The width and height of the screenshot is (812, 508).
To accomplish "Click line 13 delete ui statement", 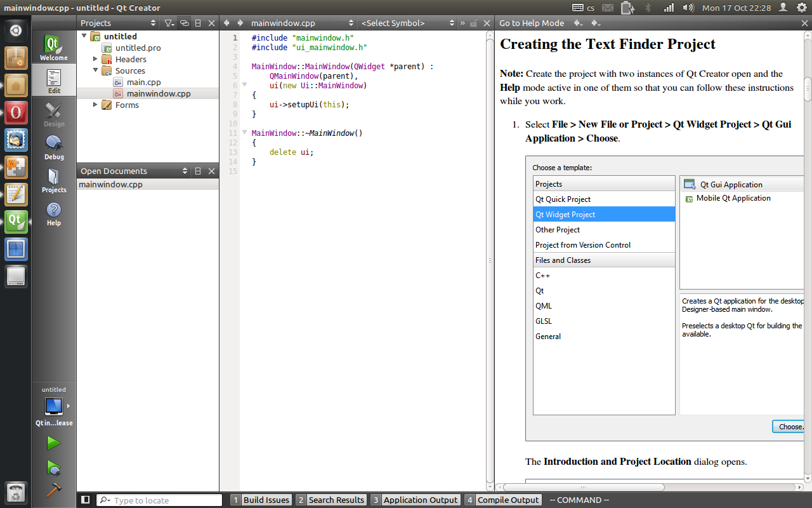I will (x=291, y=152).
